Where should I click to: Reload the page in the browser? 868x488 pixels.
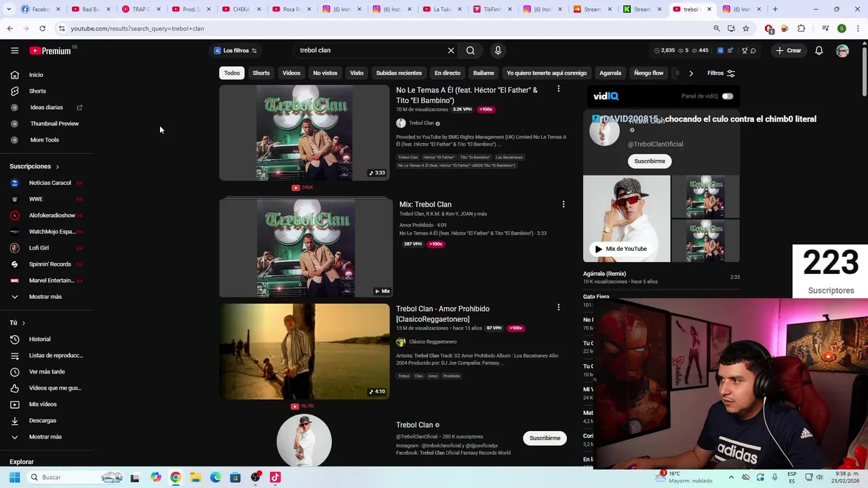tap(42, 28)
